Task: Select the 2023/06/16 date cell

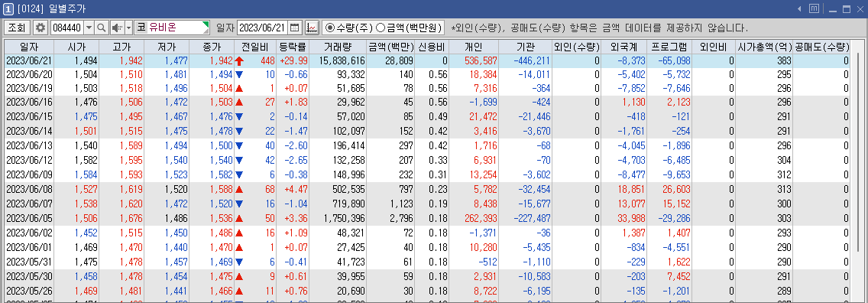Action: (x=29, y=102)
